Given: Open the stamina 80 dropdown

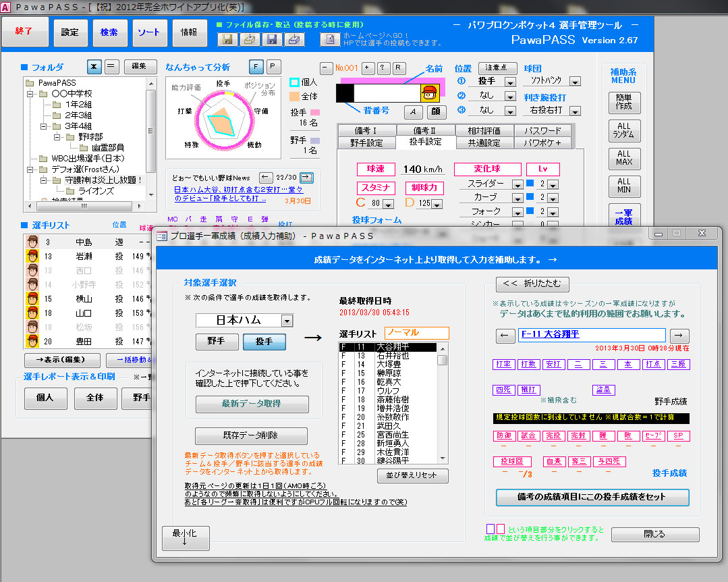Looking at the screenshot, I should point(389,204).
